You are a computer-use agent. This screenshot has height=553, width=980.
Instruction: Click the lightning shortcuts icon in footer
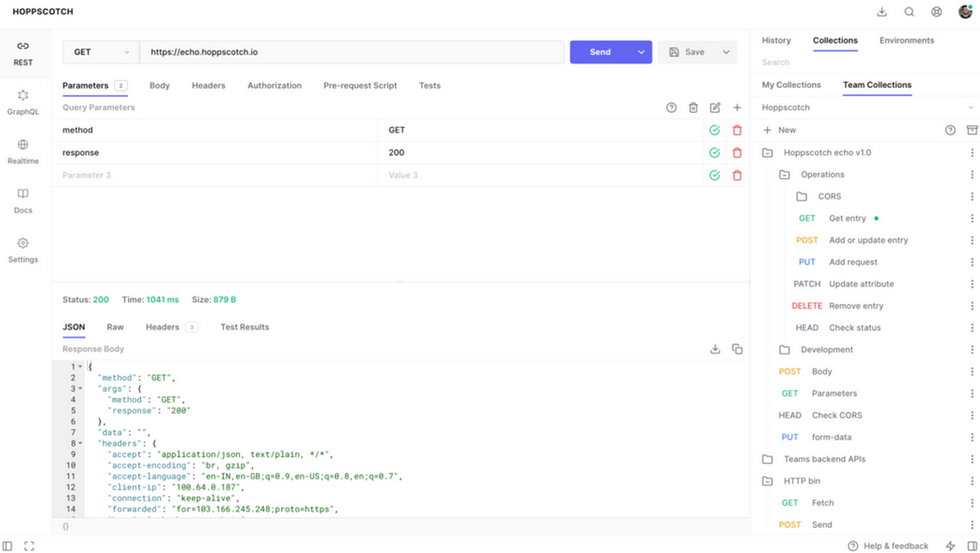click(x=950, y=546)
